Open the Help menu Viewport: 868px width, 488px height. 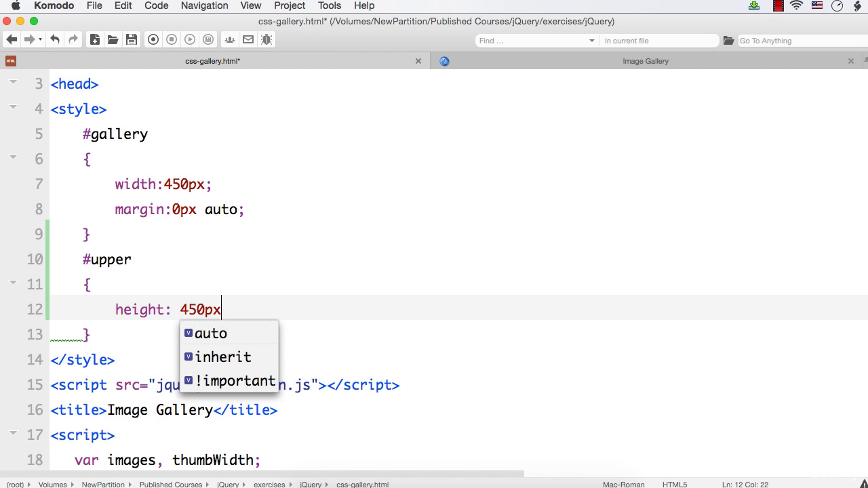pos(364,5)
